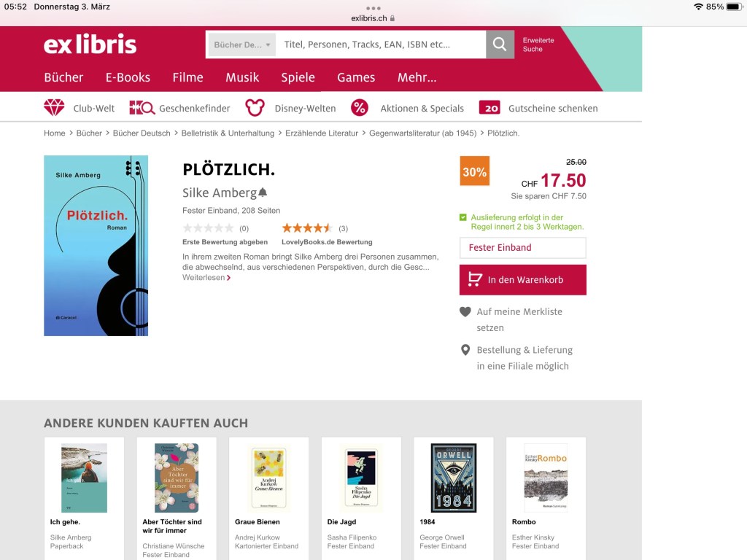Select the Filme navigation tab
Screen dimensions: 747x560
point(187,77)
